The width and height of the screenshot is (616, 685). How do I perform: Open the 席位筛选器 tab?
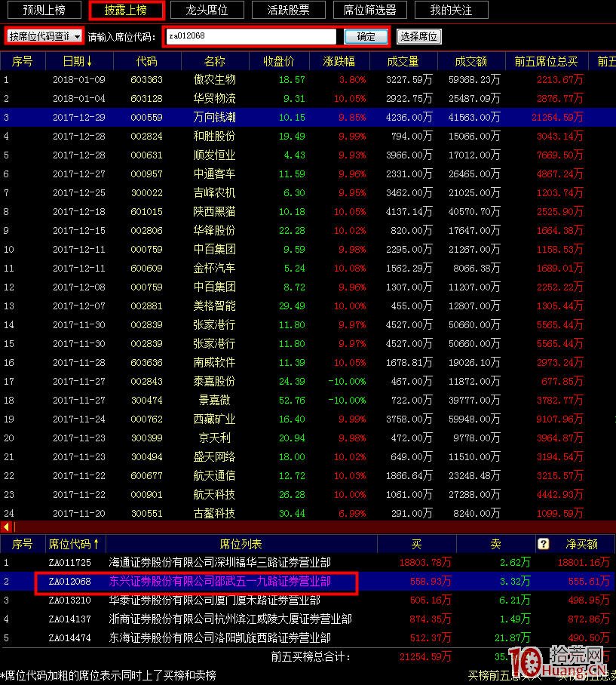pyautogui.click(x=369, y=10)
